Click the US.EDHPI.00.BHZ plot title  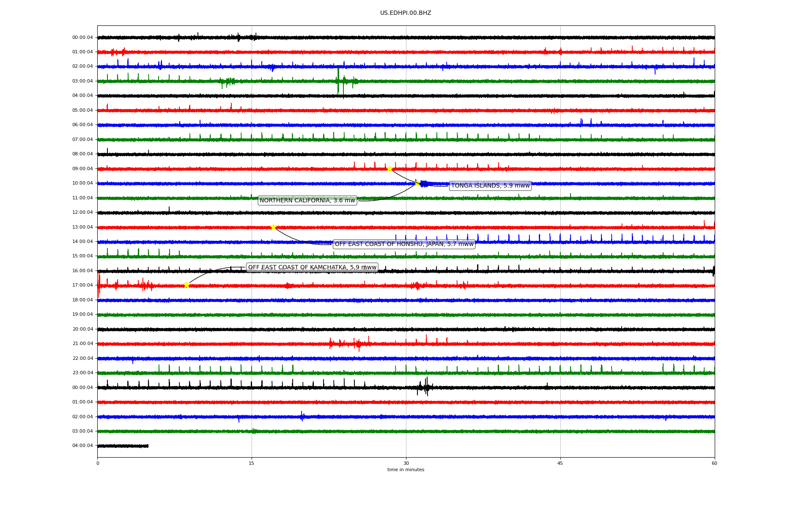click(x=406, y=13)
